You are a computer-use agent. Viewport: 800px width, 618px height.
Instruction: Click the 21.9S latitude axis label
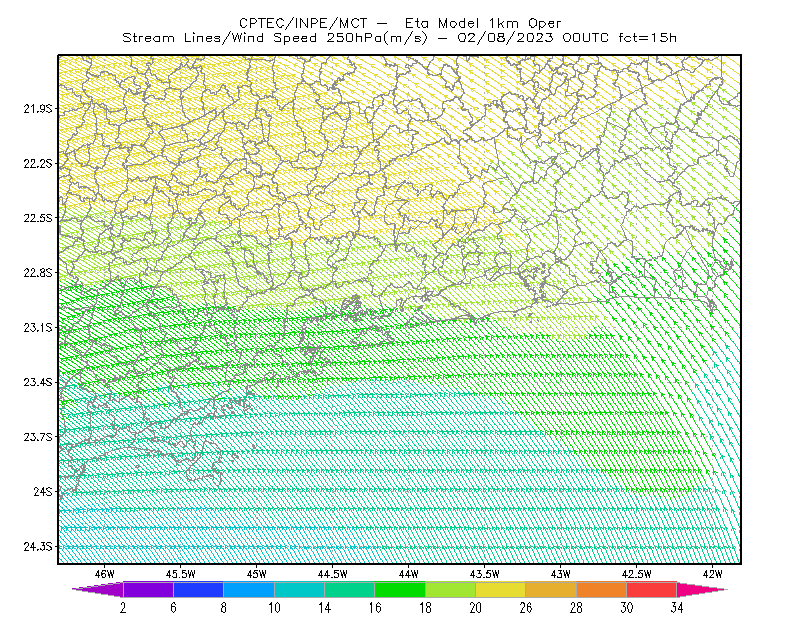coord(38,108)
